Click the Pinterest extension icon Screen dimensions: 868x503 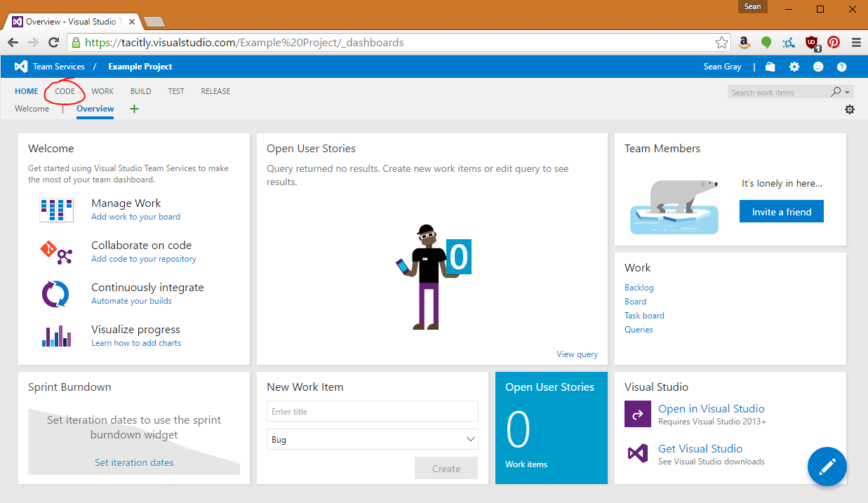pyautogui.click(x=834, y=42)
